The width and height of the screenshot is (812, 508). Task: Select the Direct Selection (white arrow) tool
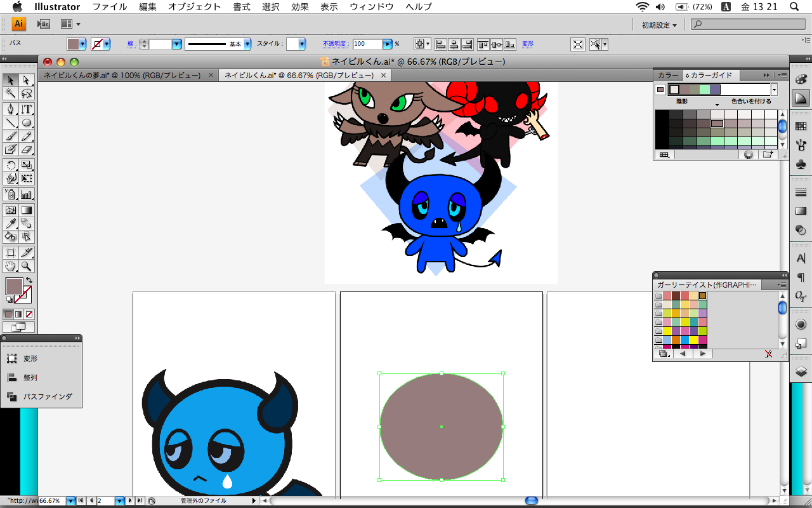27,80
